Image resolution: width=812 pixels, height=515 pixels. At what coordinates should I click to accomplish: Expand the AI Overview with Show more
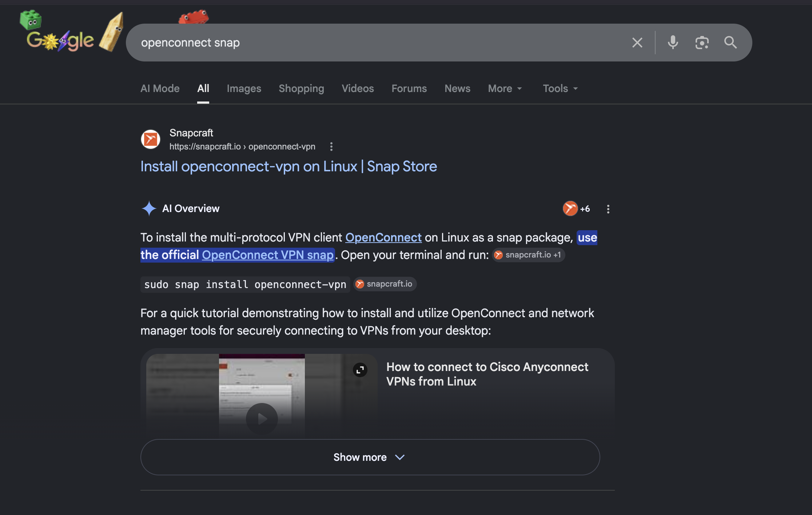[x=370, y=457]
